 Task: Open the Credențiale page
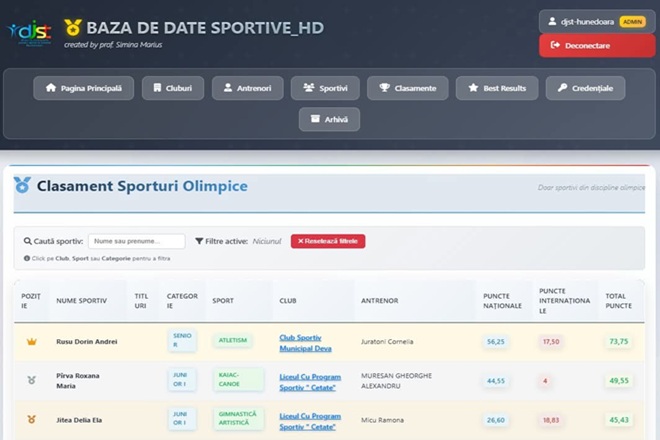point(585,88)
